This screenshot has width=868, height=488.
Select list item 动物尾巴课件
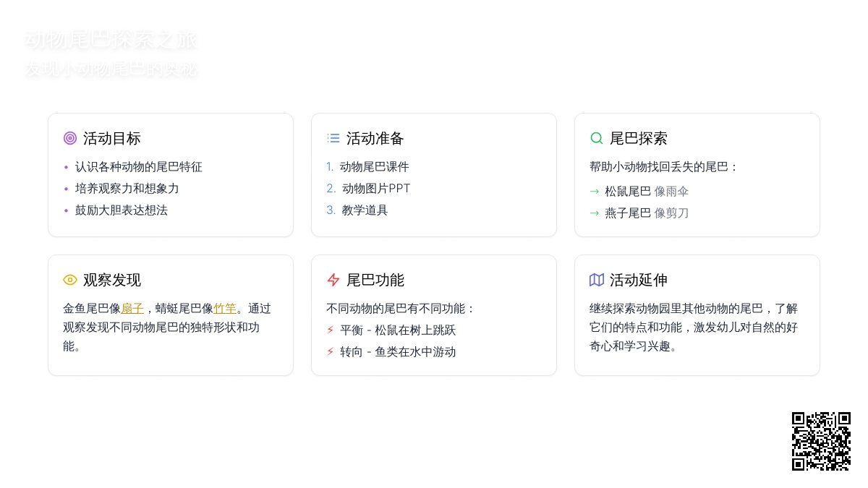pos(374,167)
